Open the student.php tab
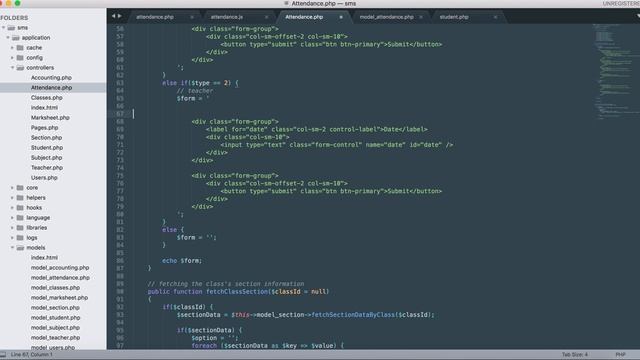Image resolution: width=640 pixels, height=360 pixels. [x=454, y=17]
